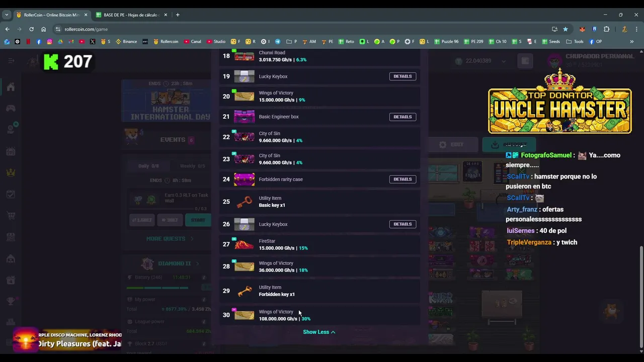The height and width of the screenshot is (362, 644).
Task: View site information beside rollercoin.com address
Action: (x=58, y=29)
